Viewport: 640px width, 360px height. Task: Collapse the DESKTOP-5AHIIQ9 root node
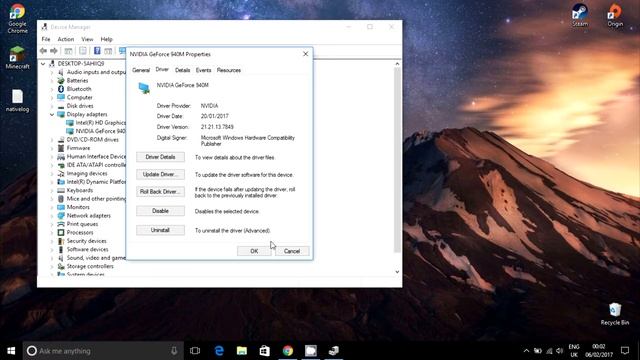[x=43, y=64]
